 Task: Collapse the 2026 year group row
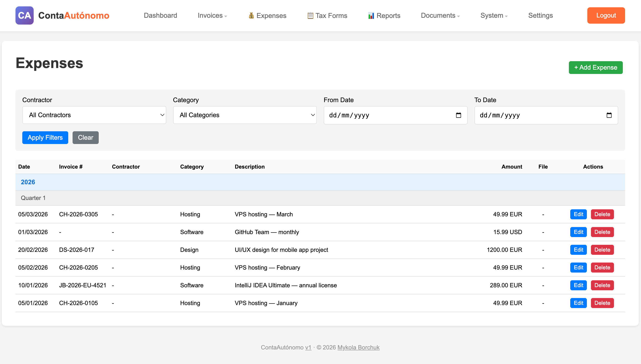point(320,182)
